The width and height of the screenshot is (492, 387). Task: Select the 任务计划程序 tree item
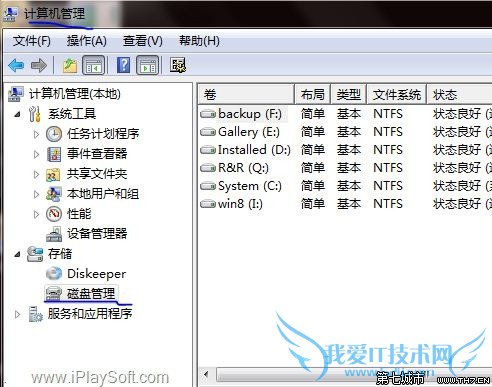[103, 134]
